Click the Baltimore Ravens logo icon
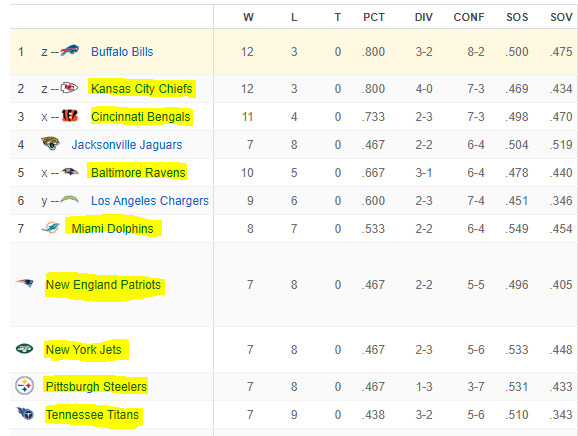 point(70,171)
